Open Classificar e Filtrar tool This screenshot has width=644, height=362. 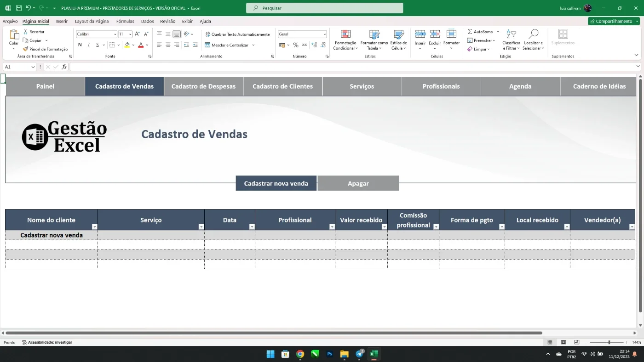click(x=511, y=40)
